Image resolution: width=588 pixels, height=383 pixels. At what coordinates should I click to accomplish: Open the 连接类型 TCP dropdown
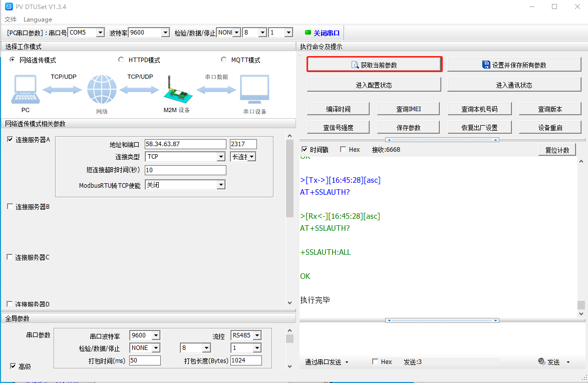[221, 157]
